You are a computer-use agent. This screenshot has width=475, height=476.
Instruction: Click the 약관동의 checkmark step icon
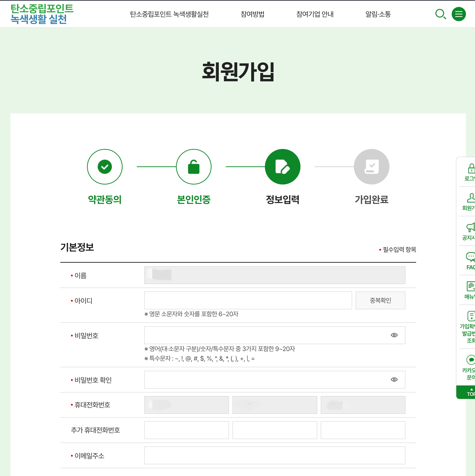point(105,167)
